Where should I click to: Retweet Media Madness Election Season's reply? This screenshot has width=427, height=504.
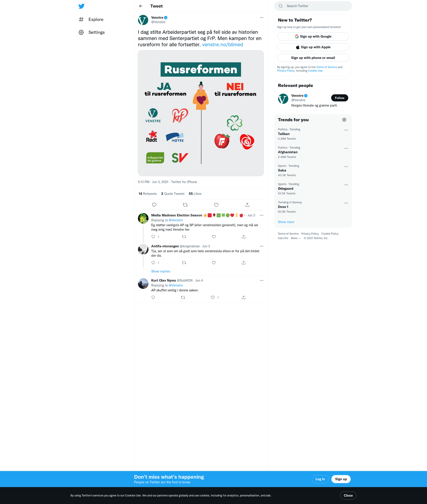pyautogui.click(x=184, y=237)
